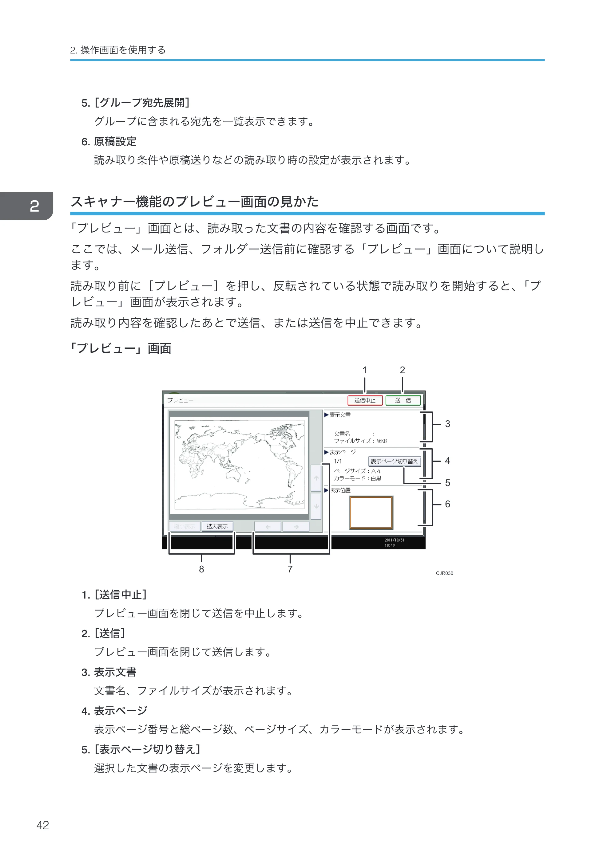Viewport: 615px width, 868px height.
Task: Click the カラーモード：白黒 text
Action: [358, 478]
